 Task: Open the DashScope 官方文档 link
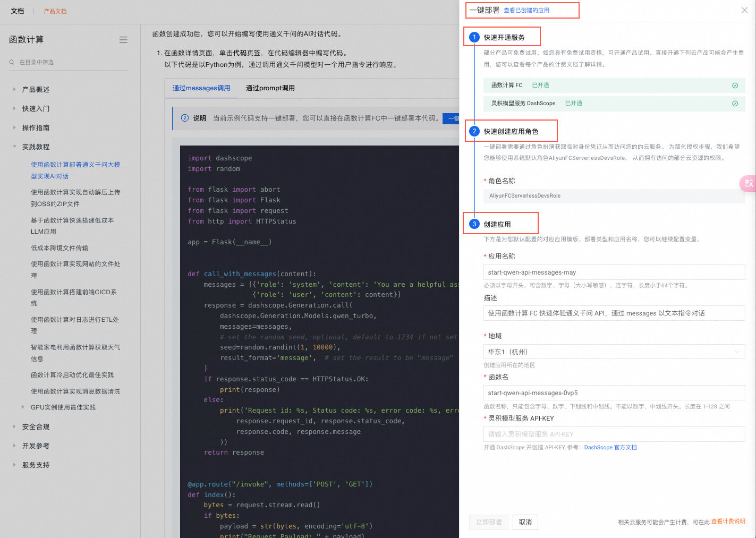coord(610,448)
